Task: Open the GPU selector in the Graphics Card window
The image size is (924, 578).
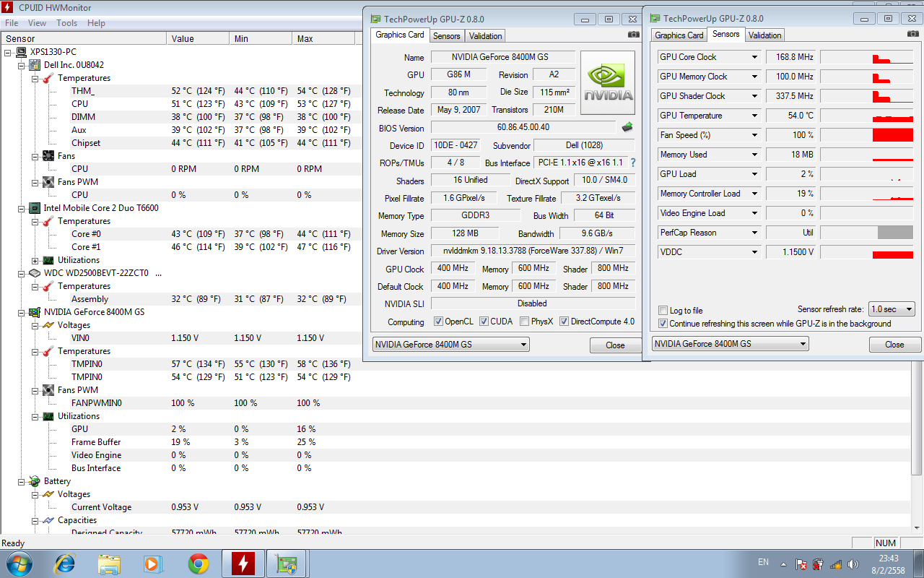Action: 451,345
